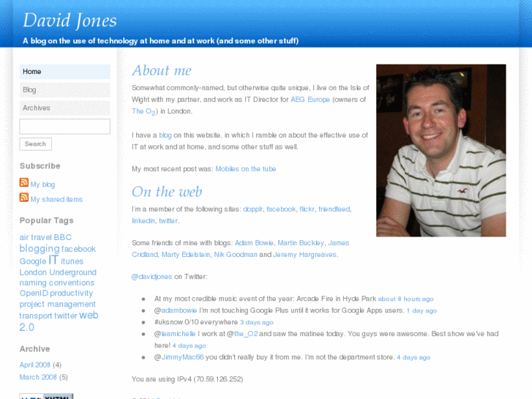The height and width of the screenshot is (399, 532).
Task: Click the @adambowie mention link
Action: [179, 310]
